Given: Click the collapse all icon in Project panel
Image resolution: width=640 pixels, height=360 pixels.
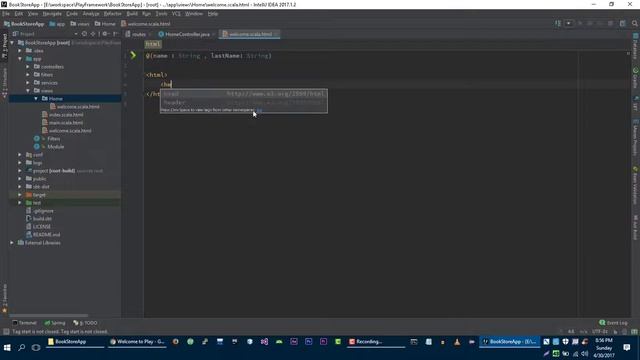Looking at the screenshot, I should [93, 34].
